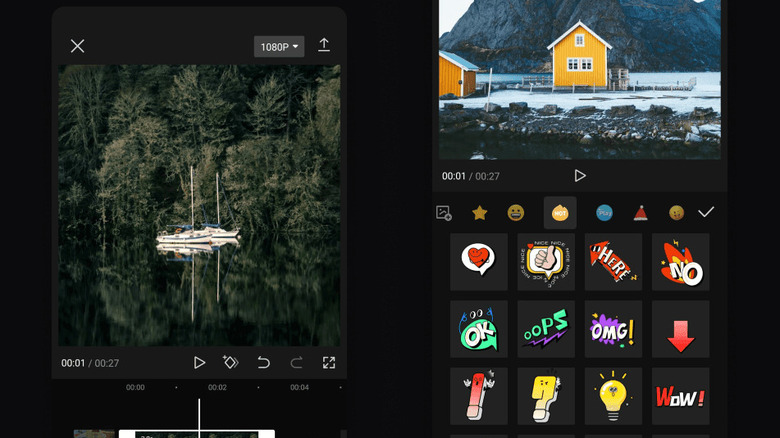Select the red exclamation mark sticker
Viewport: 780px width, 438px height.
pyautogui.click(x=479, y=396)
